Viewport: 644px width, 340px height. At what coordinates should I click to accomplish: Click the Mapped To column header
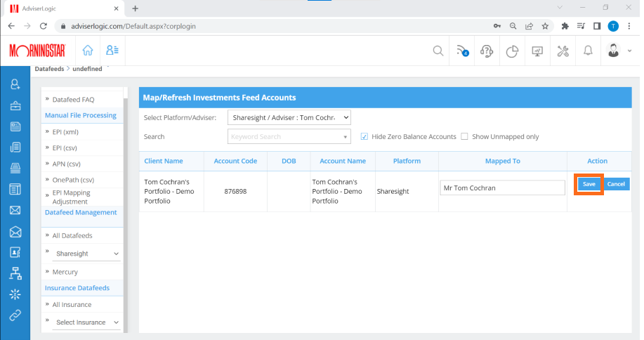tap(502, 161)
